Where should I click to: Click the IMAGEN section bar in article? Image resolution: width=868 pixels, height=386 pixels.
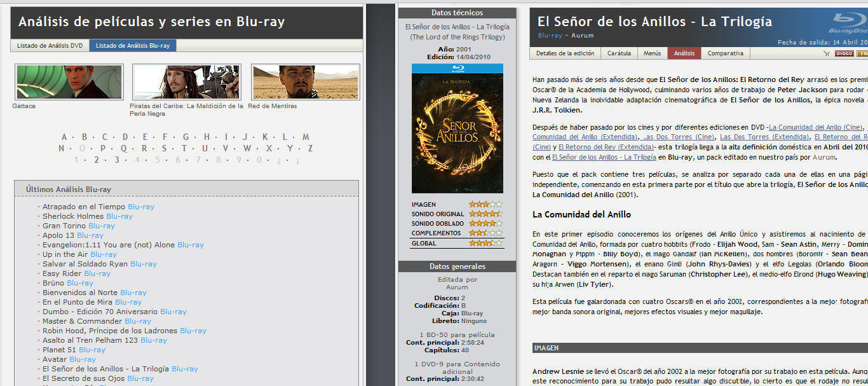pos(700,348)
